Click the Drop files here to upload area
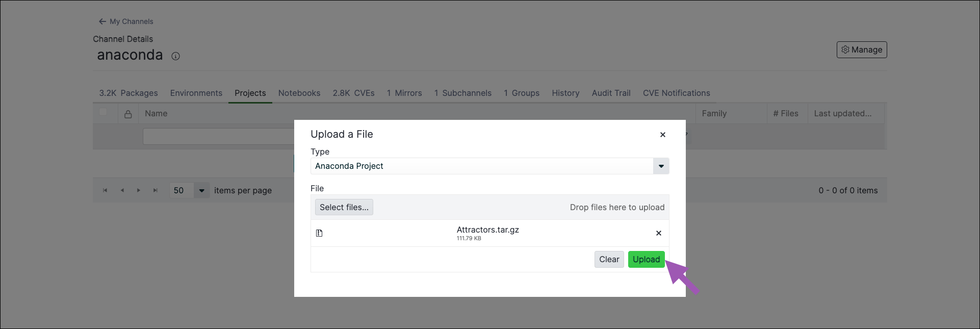 617,207
